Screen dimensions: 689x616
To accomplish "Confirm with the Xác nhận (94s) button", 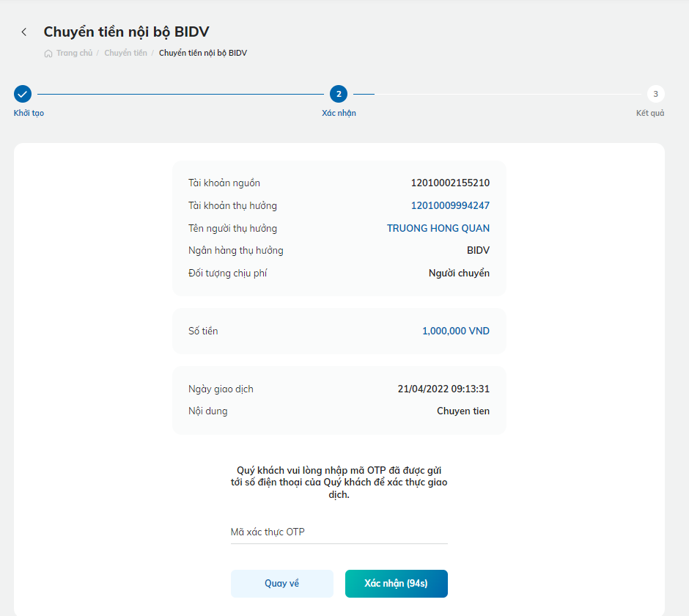I will point(397,584).
